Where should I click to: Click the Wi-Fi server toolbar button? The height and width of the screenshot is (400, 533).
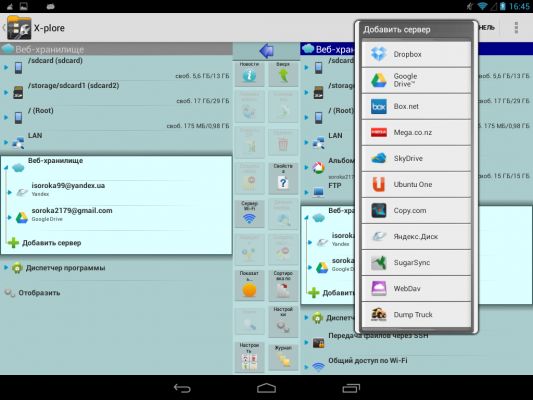click(x=249, y=213)
